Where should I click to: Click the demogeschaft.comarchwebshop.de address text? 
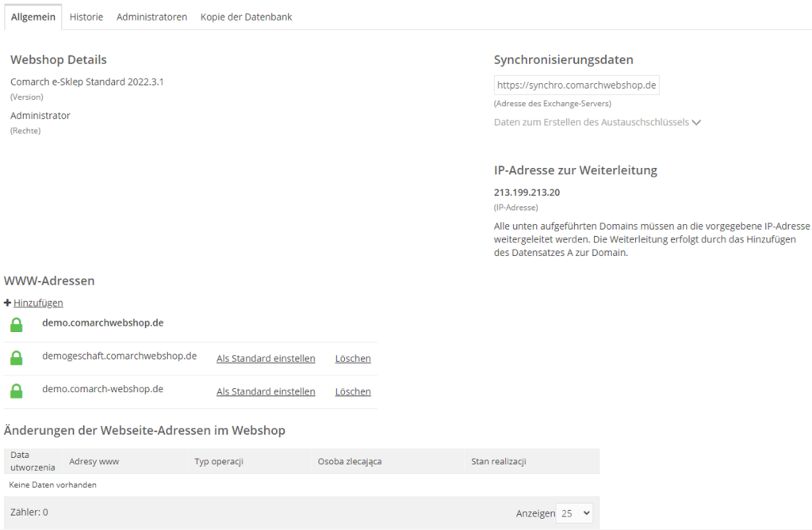[x=120, y=356]
